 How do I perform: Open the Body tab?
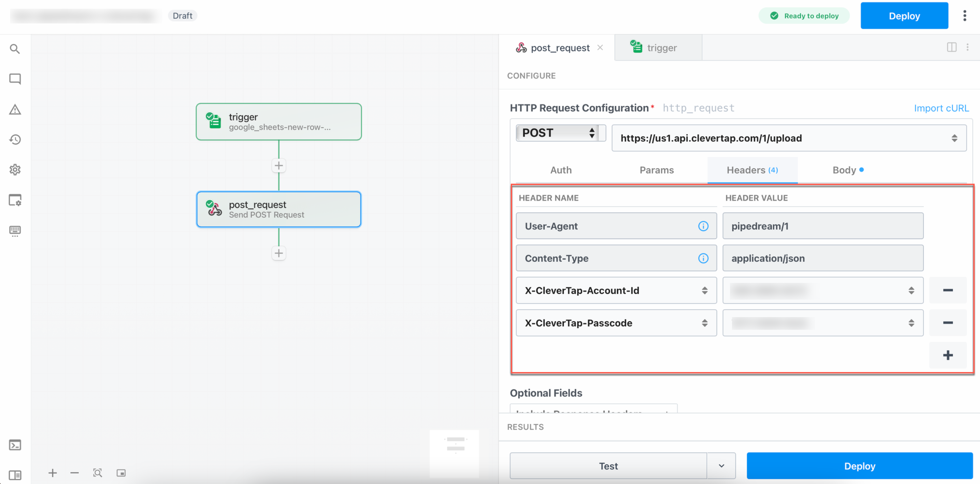(848, 170)
